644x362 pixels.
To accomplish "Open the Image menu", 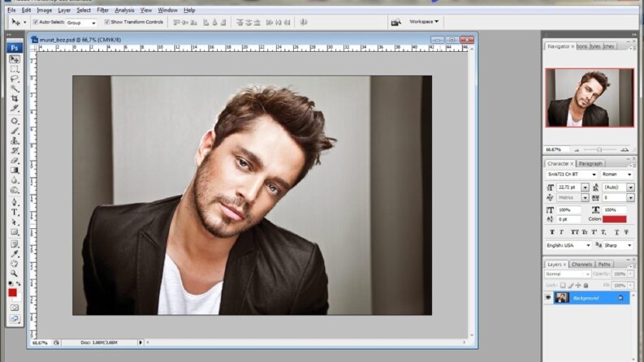I will point(45,10).
